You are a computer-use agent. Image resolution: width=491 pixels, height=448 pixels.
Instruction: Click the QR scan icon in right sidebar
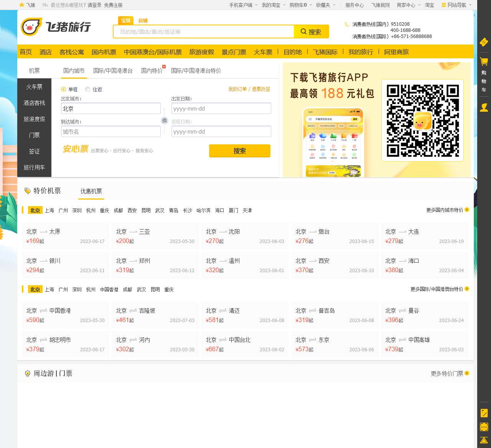pos(484,427)
